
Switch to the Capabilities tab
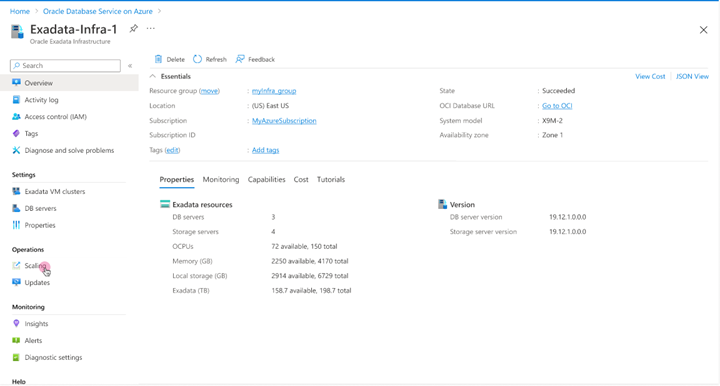point(266,179)
